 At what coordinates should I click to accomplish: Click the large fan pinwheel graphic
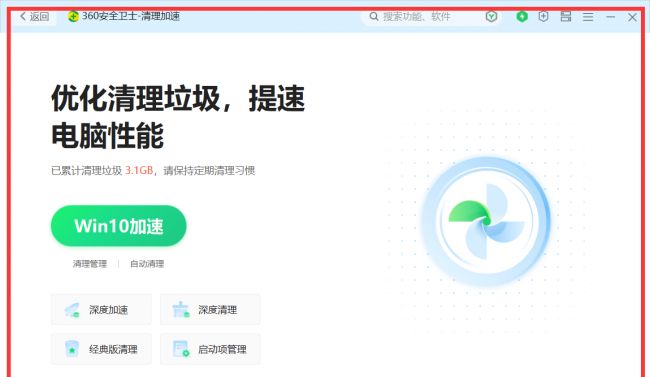(486, 222)
